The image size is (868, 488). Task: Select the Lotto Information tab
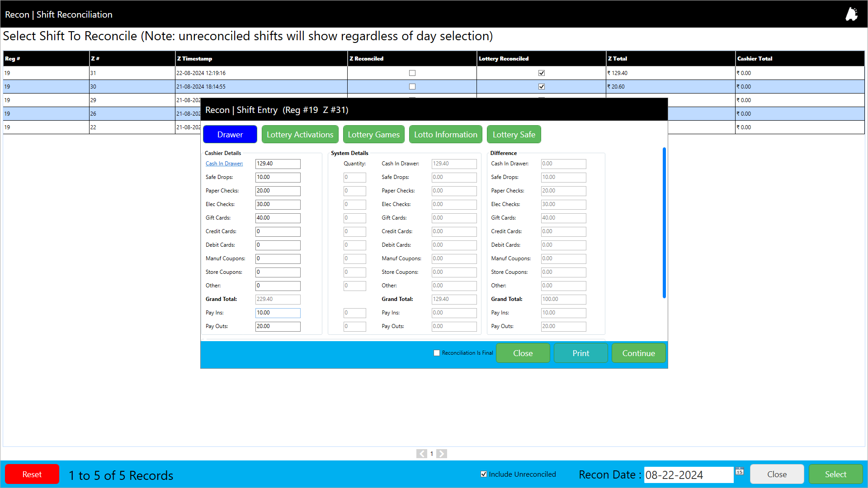pos(445,135)
